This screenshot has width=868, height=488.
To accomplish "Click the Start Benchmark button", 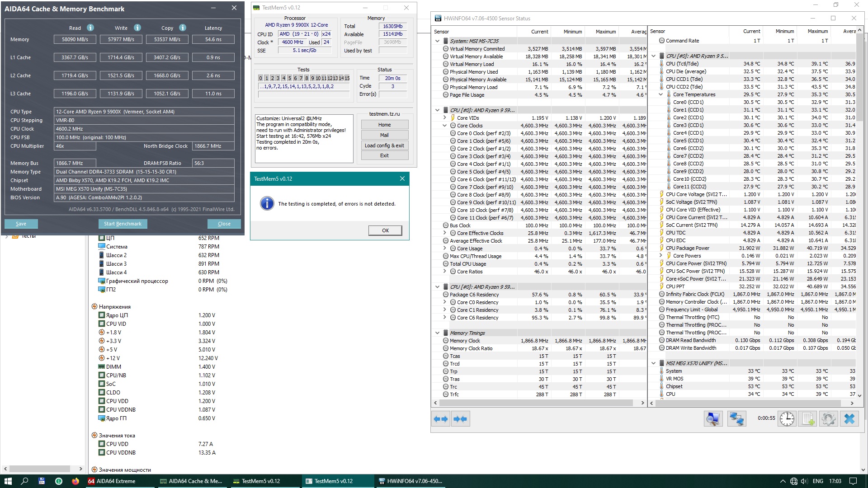I will (x=123, y=224).
